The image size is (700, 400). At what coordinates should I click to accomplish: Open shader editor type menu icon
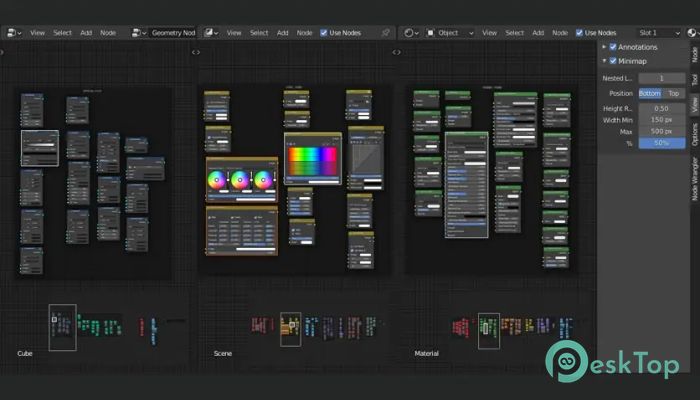tap(411, 33)
